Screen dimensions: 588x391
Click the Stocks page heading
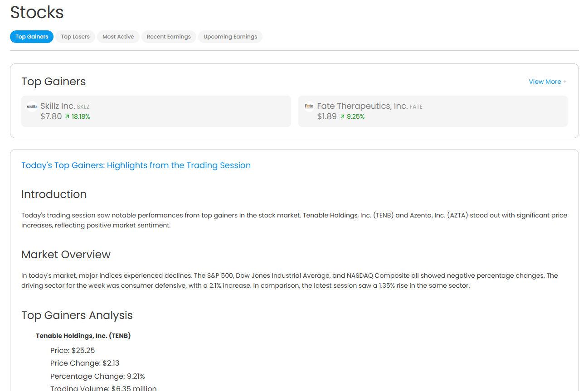tap(37, 12)
